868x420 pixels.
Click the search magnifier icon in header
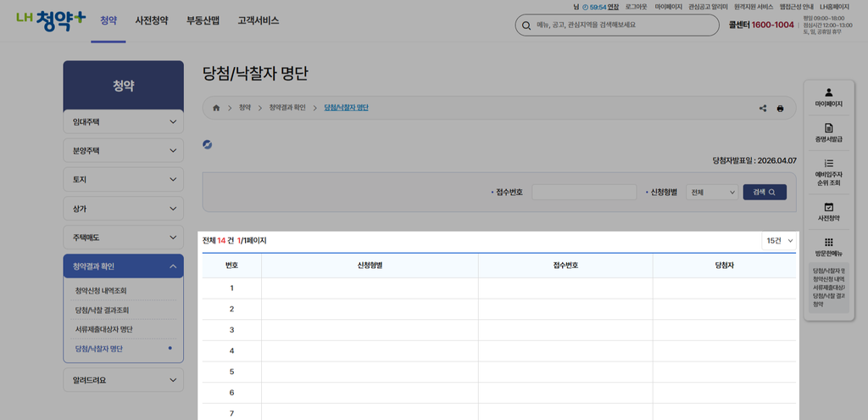[x=526, y=25]
